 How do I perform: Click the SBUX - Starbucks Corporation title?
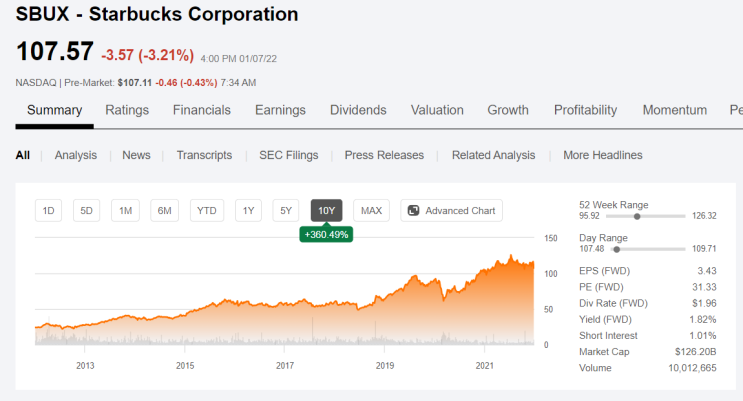click(157, 14)
